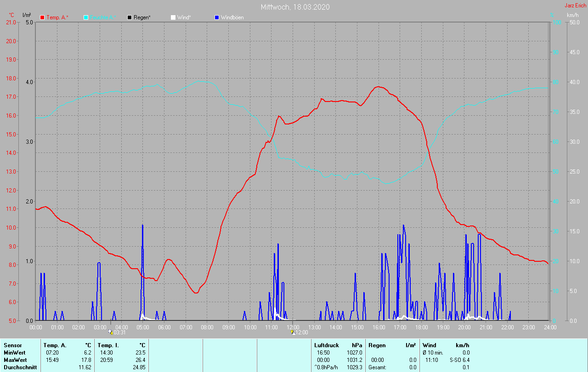
Task: Click the '21:00' time axis label
Action: point(486,327)
